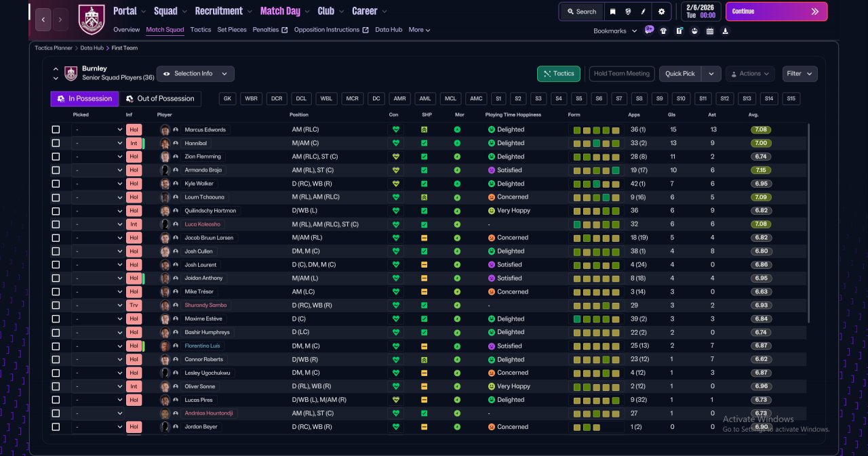Open the calendar shortcut icon

[710, 30]
